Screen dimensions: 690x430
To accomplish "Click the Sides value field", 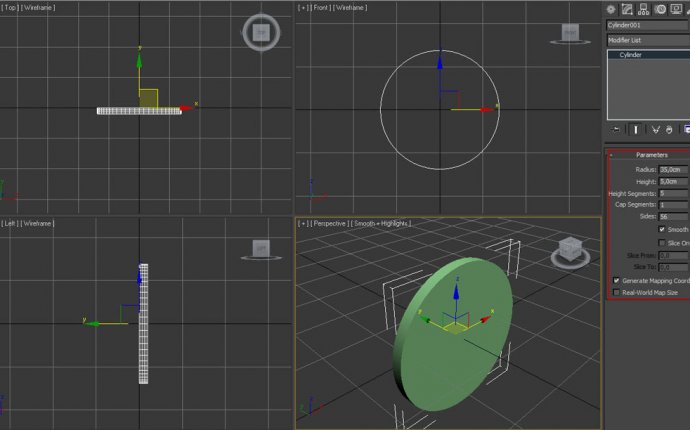I will (673, 217).
